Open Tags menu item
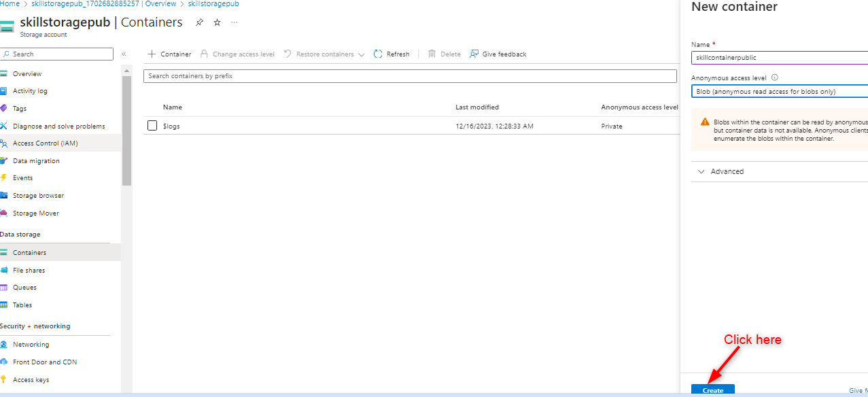 click(20, 109)
